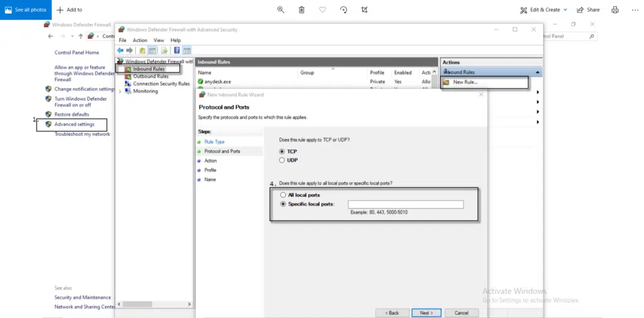This screenshot has width=644, height=318.
Task: Open the Help menu
Action: [x=176, y=40]
